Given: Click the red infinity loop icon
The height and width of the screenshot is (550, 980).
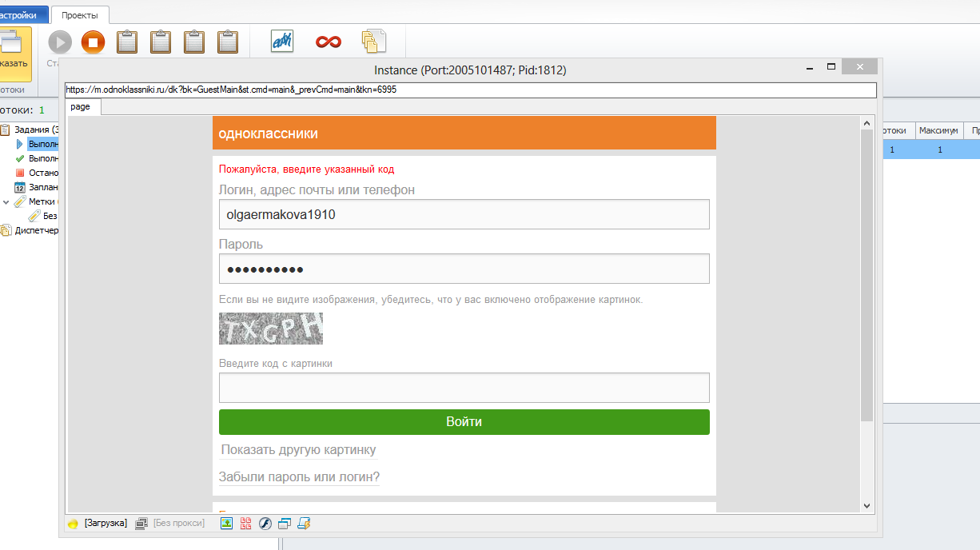Looking at the screenshot, I should (x=328, y=42).
